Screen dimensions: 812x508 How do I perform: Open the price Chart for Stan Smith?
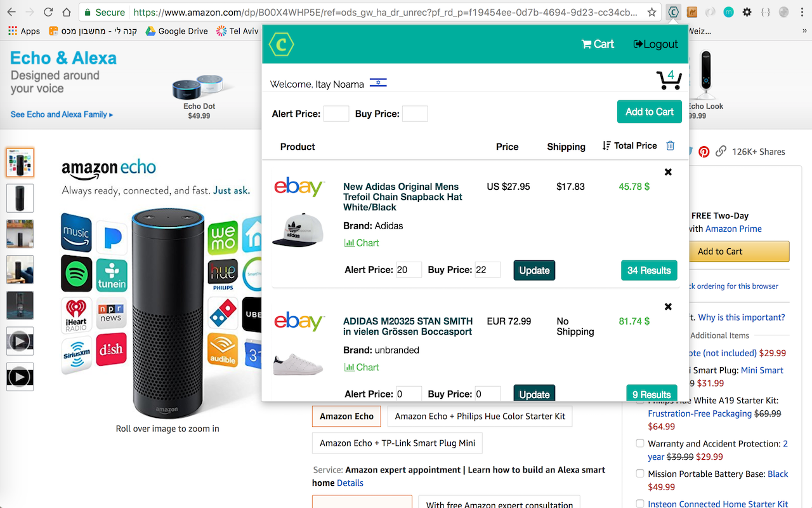[362, 367]
